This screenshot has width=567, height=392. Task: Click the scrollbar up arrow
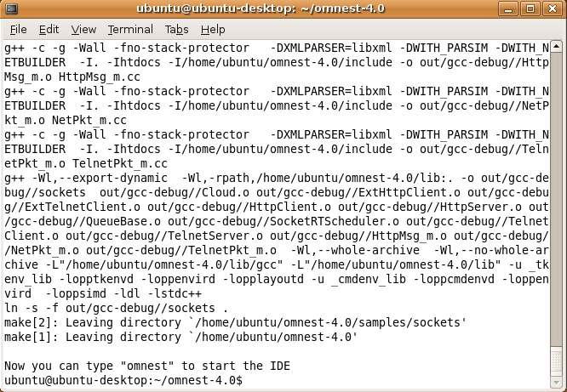coord(556,46)
